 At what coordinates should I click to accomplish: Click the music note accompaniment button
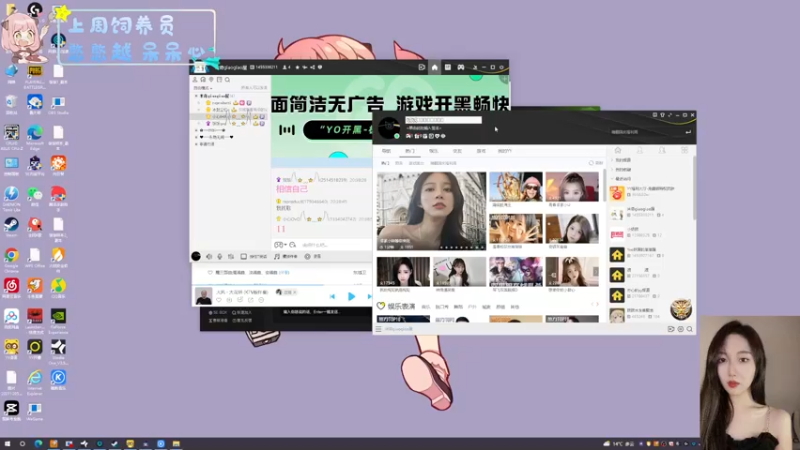[x=286, y=257]
